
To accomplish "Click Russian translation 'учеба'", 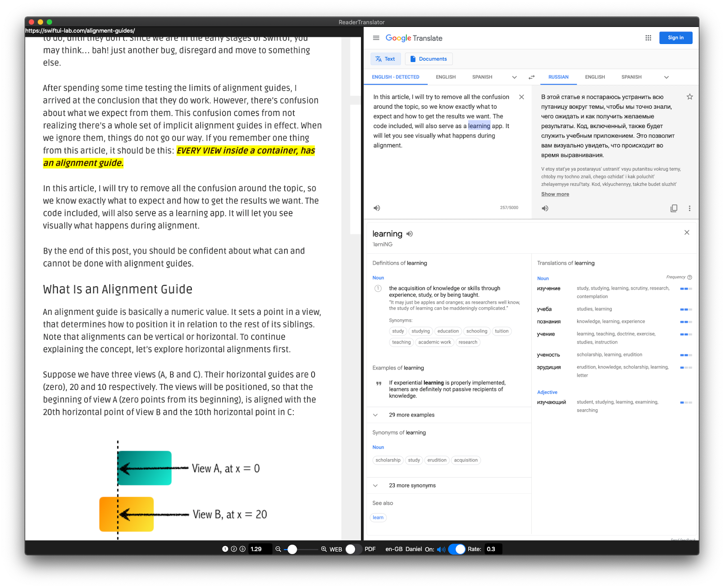I will pos(544,309).
